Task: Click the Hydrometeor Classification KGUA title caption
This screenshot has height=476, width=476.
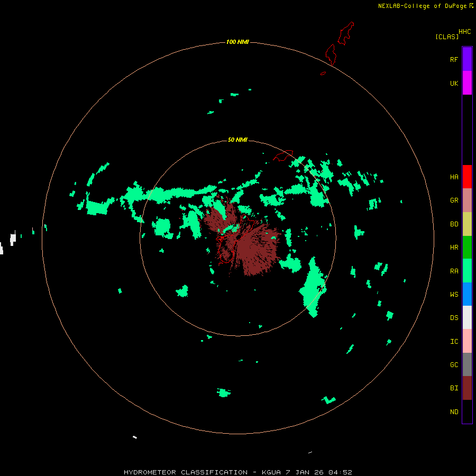Action: (x=238, y=472)
